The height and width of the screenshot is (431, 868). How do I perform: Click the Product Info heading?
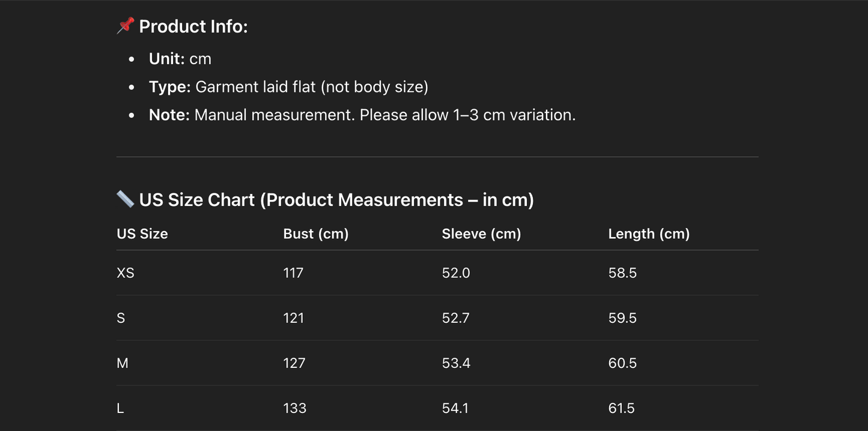(x=193, y=26)
